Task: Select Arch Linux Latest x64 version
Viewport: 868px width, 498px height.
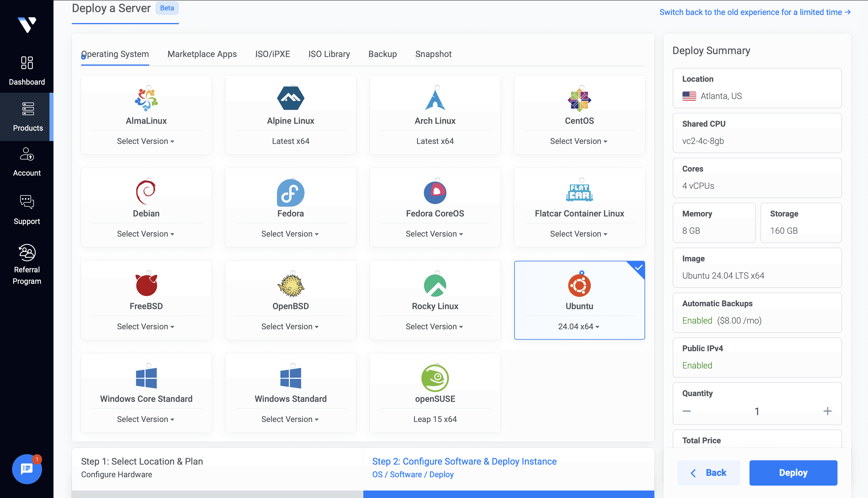Action: [435, 141]
